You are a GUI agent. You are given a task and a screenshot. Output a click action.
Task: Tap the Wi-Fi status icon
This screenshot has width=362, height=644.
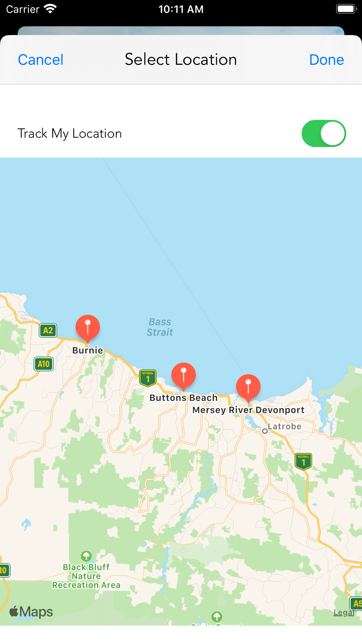tap(50, 9)
